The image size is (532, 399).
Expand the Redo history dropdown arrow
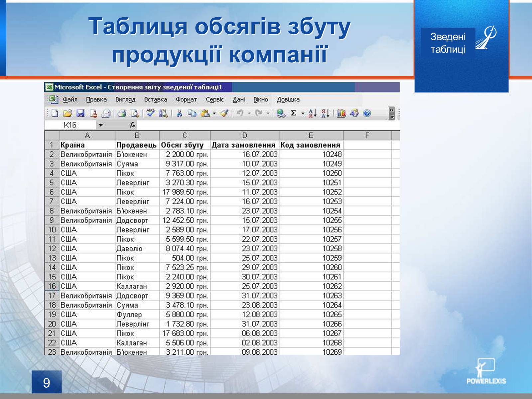(268, 114)
